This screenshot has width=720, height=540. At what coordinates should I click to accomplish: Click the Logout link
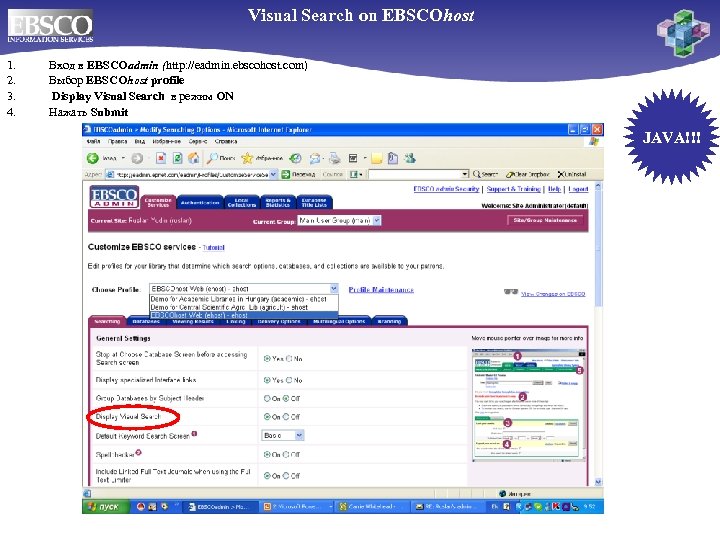coord(578,189)
